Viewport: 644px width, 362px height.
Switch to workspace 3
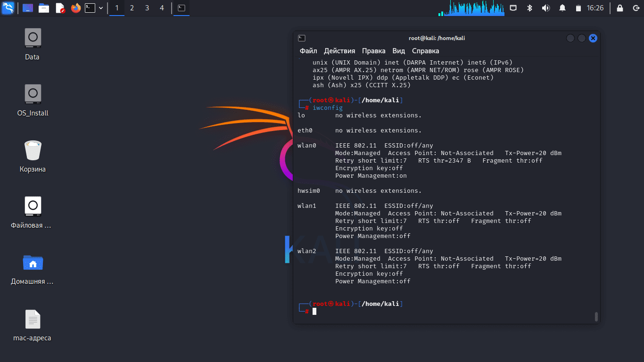[147, 8]
